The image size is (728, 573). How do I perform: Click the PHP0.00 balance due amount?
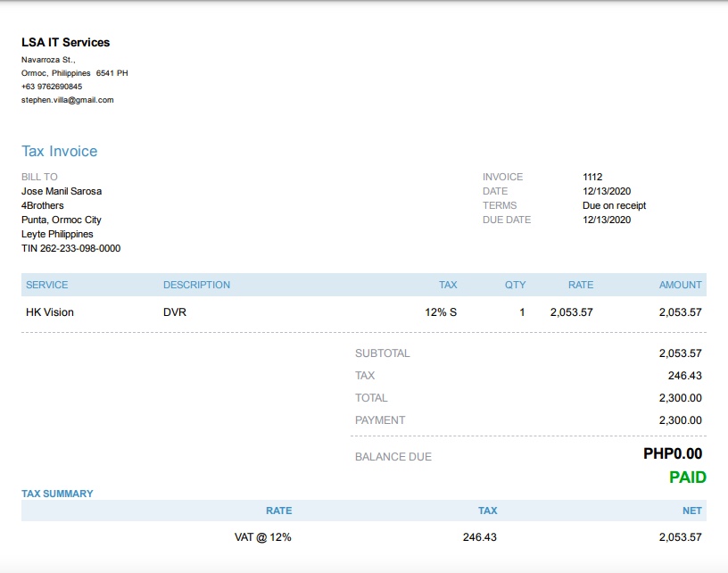[x=673, y=454]
